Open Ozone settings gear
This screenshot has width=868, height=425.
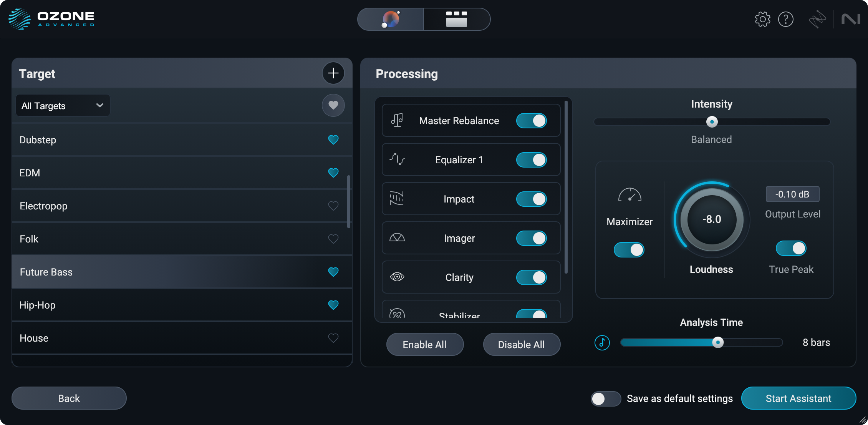tap(762, 19)
